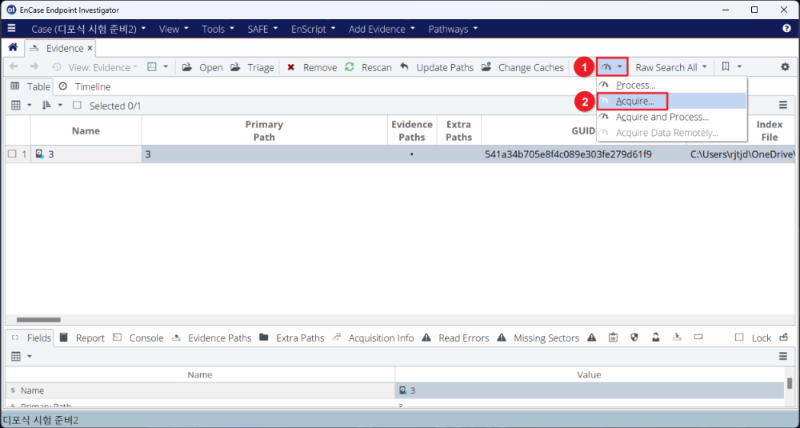Open the Missing Sectors tab
This screenshot has width=800, height=428.
538,338
